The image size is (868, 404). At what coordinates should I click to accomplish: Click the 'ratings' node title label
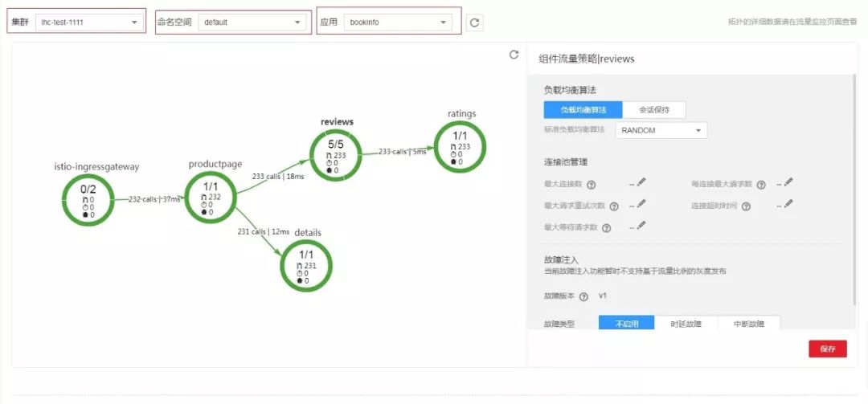(461, 113)
